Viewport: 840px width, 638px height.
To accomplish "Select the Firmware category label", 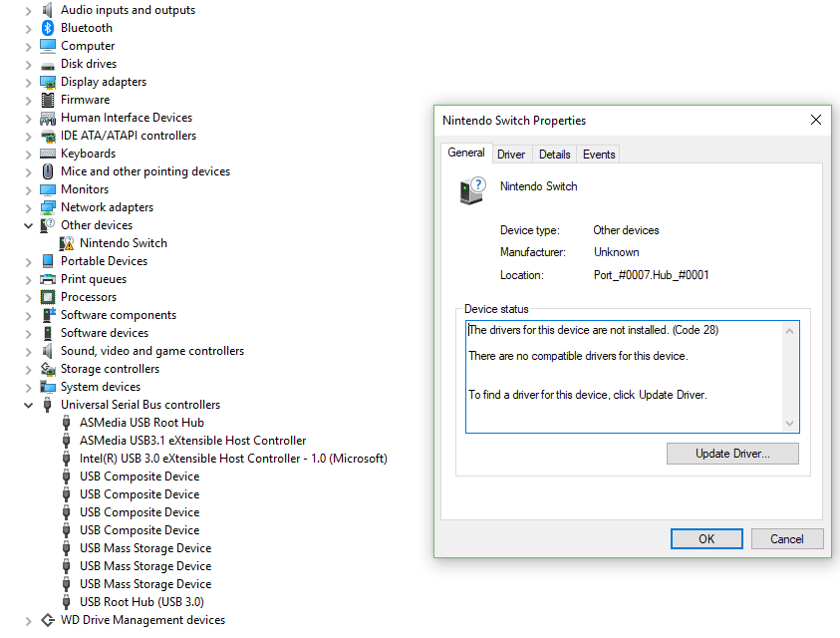I will 85,100.
